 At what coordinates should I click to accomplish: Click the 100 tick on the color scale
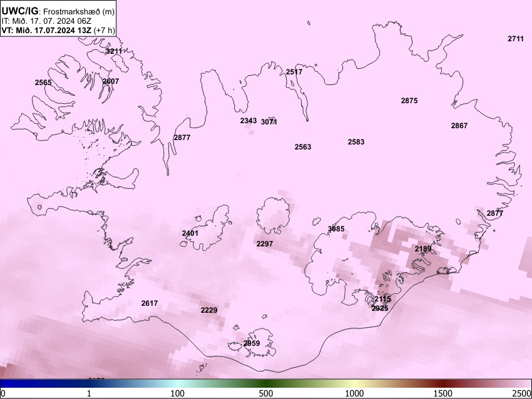tap(178, 393)
